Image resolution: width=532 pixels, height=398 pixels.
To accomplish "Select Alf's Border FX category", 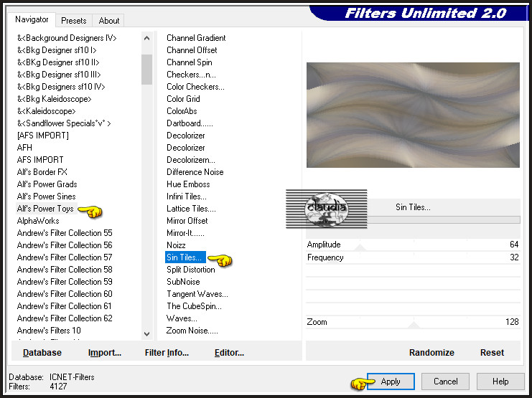I will (x=42, y=172).
